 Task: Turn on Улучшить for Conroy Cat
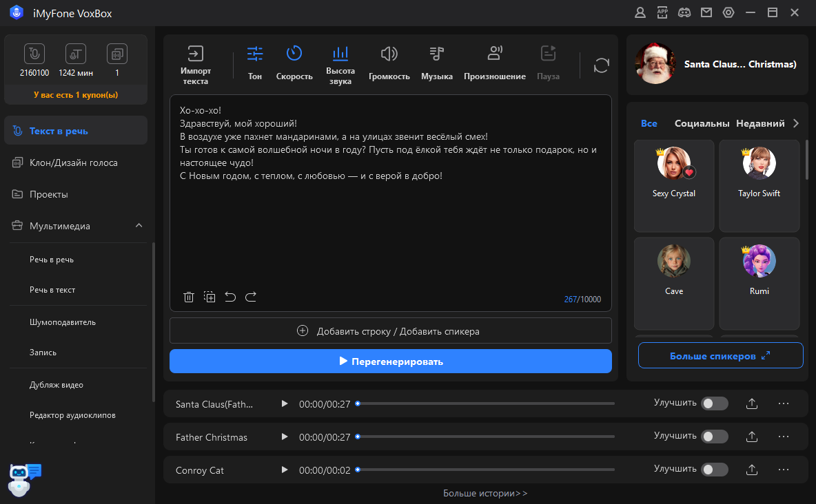click(x=714, y=470)
